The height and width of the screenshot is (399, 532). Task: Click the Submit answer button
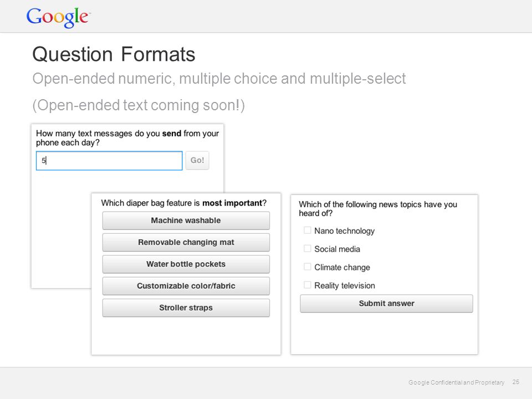[386, 303]
